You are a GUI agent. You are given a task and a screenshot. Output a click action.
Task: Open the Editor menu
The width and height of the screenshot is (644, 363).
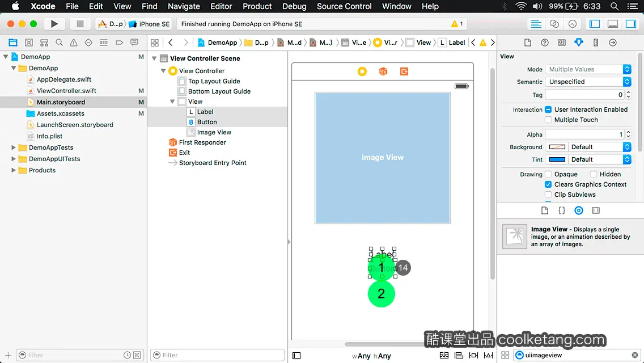221,6
